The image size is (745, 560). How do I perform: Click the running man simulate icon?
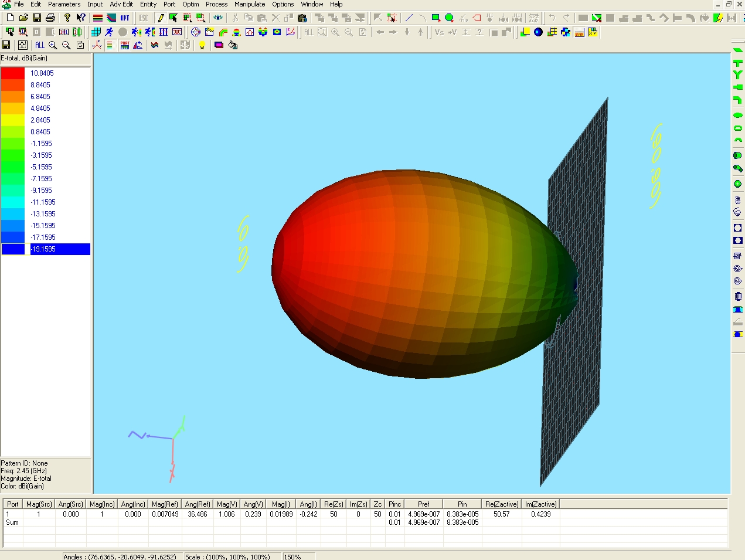point(109,32)
